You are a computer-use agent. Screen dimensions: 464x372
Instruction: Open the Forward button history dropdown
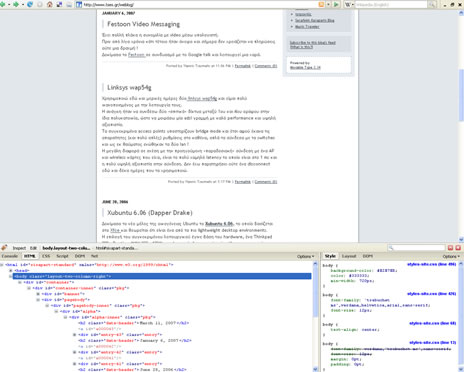[x=23, y=5]
